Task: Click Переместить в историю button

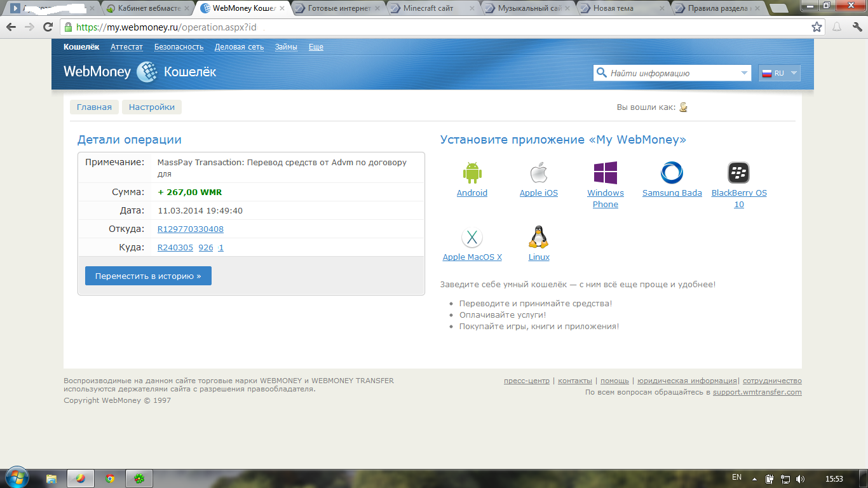Action: pos(148,276)
